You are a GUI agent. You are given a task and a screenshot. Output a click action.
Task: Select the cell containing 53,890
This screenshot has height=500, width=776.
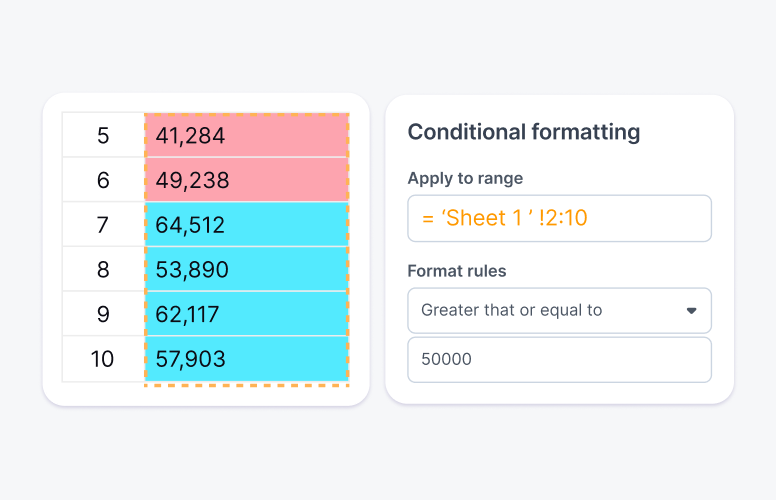pyautogui.click(x=246, y=270)
